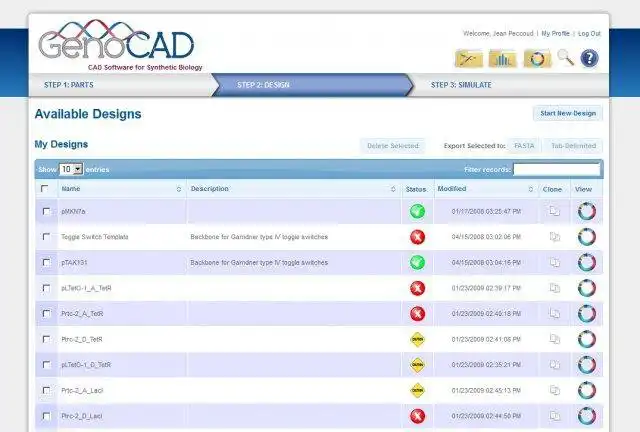
Task: View the Ptrc-2_D_TetR design
Action: 587,339
